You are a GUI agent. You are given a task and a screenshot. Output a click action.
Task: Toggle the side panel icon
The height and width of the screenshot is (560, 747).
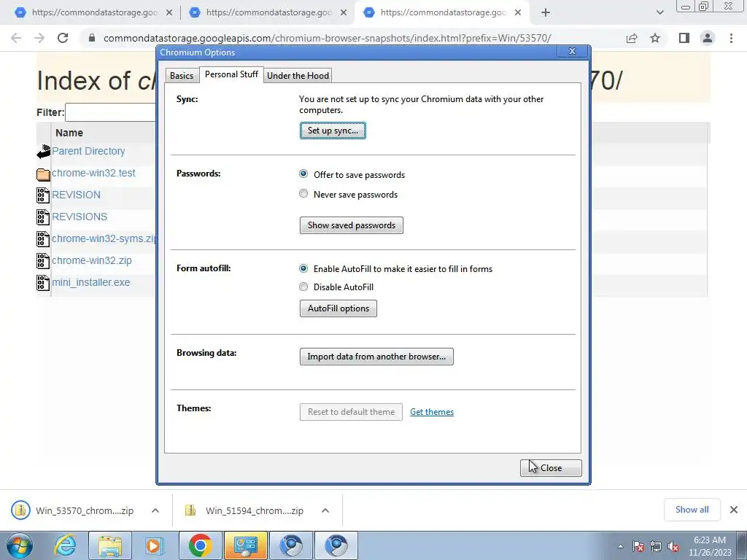tap(684, 38)
